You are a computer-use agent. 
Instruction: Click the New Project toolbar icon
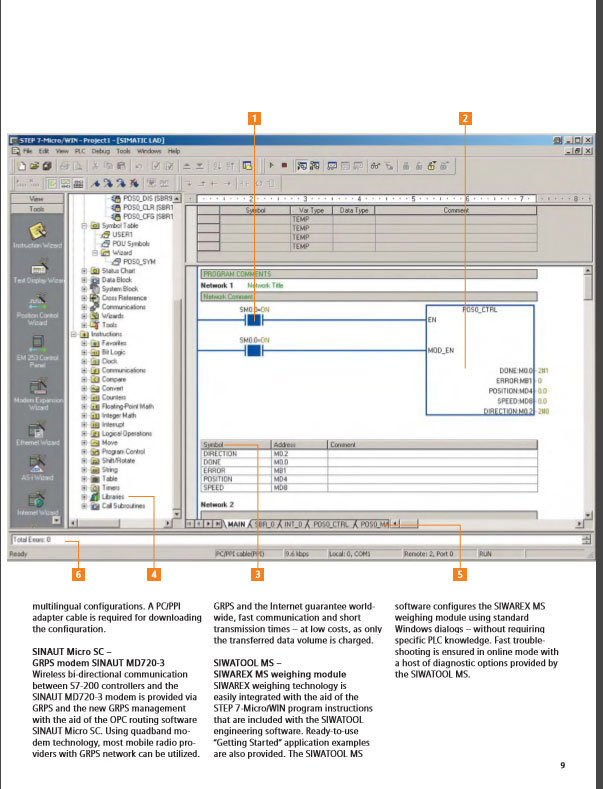click(22, 166)
